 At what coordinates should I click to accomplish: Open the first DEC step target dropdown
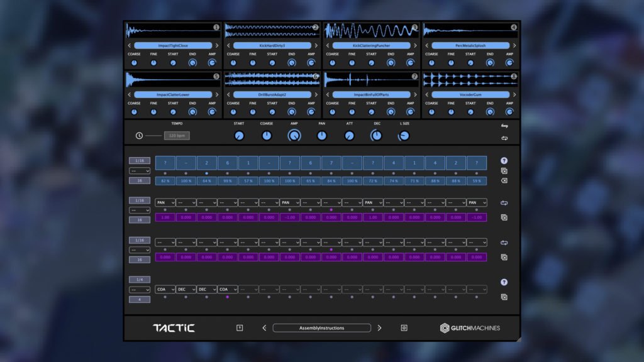pos(186,290)
